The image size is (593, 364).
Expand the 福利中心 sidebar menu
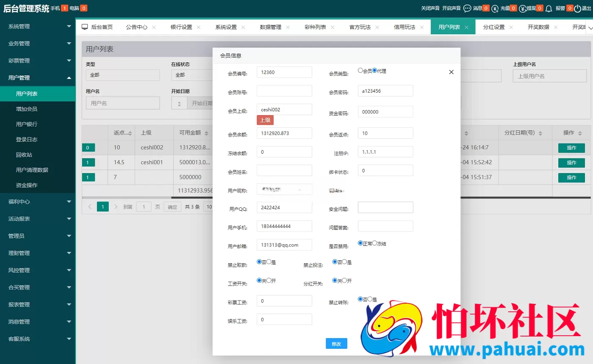38,201
